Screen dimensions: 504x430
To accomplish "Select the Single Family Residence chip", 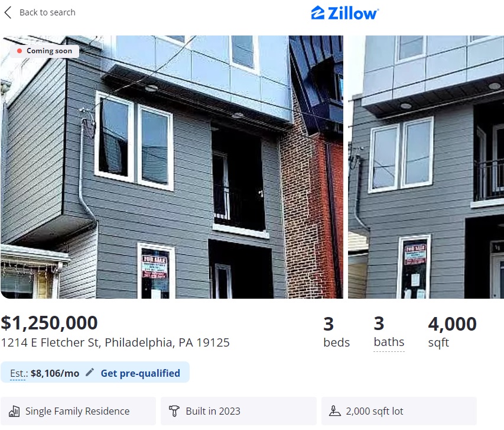I will (79, 411).
